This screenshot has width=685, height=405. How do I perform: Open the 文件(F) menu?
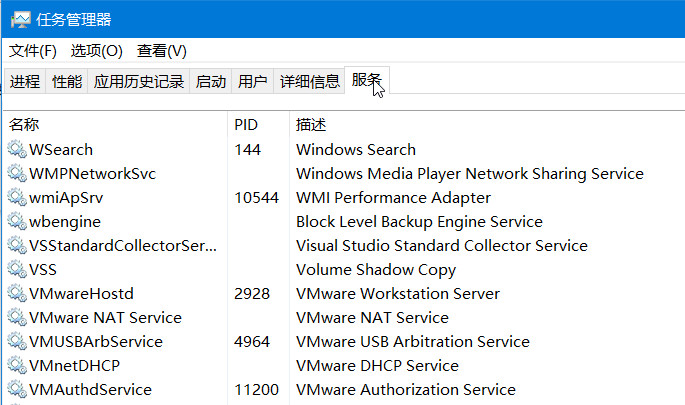point(33,51)
